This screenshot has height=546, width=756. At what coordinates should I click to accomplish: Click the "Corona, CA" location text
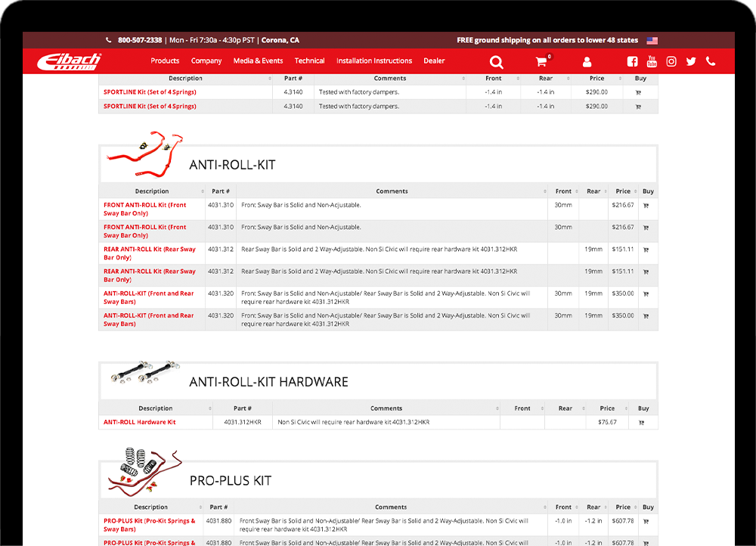pyautogui.click(x=280, y=40)
